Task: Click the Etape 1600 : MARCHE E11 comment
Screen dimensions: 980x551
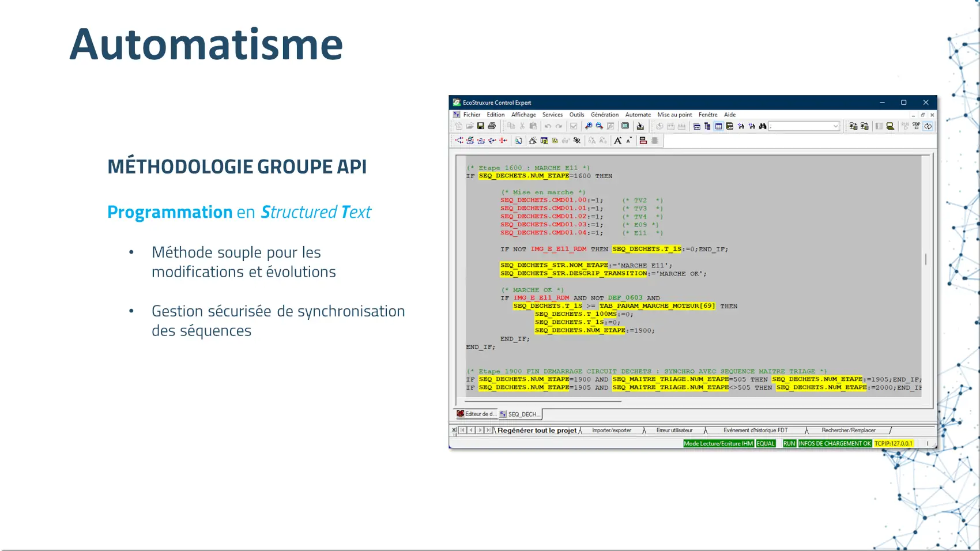Action: point(528,168)
